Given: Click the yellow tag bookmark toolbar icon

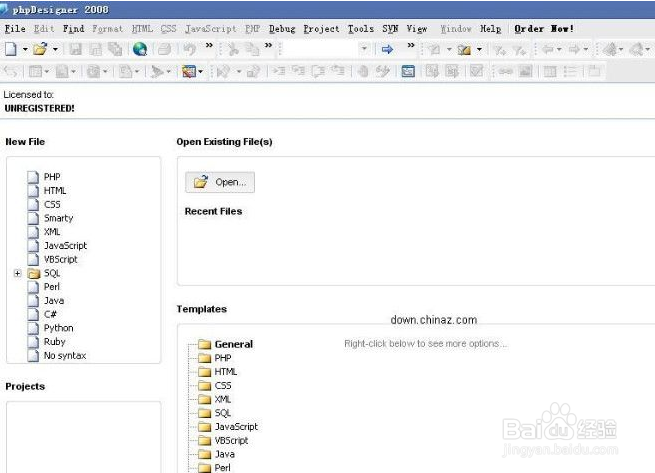Looking at the screenshot, I should [464, 50].
